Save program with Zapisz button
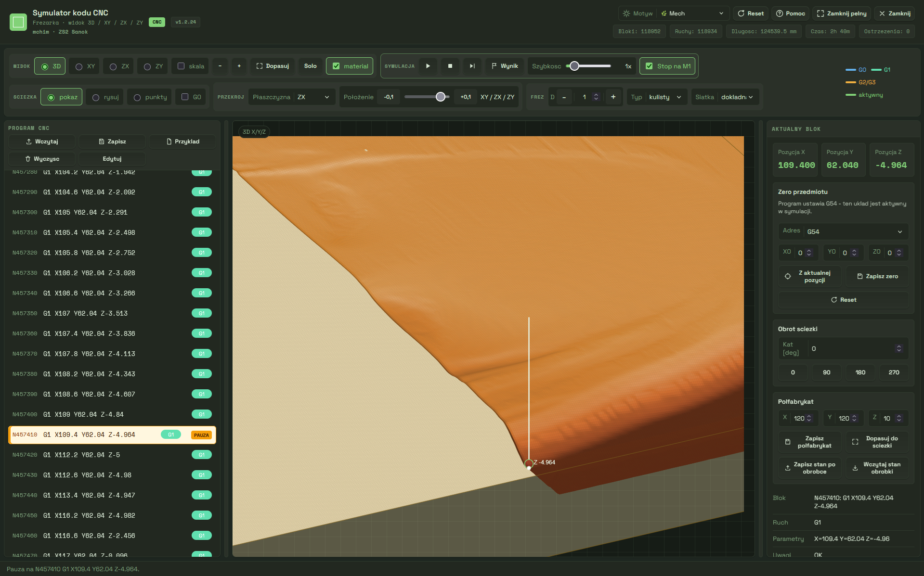Image resolution: width=924 pixels, height=576 pixels. click(x=112, y=141)
